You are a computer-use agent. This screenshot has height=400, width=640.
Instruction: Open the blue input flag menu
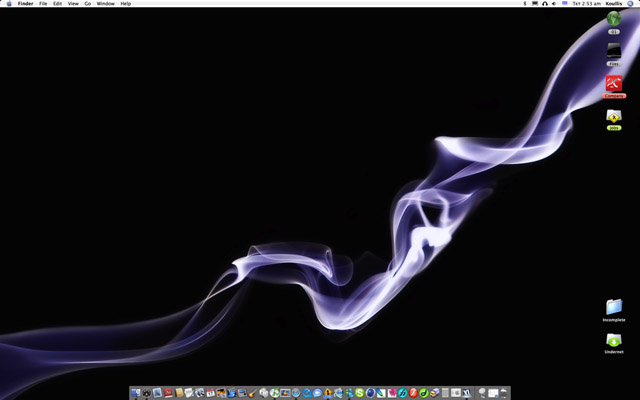[565, 3]
